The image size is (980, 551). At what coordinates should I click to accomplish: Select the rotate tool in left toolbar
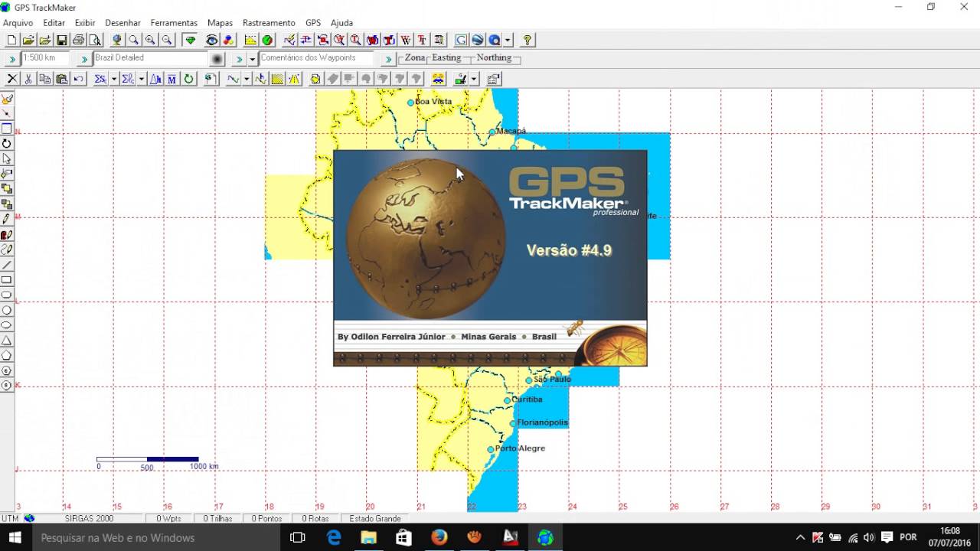click(x=7, y=143)
